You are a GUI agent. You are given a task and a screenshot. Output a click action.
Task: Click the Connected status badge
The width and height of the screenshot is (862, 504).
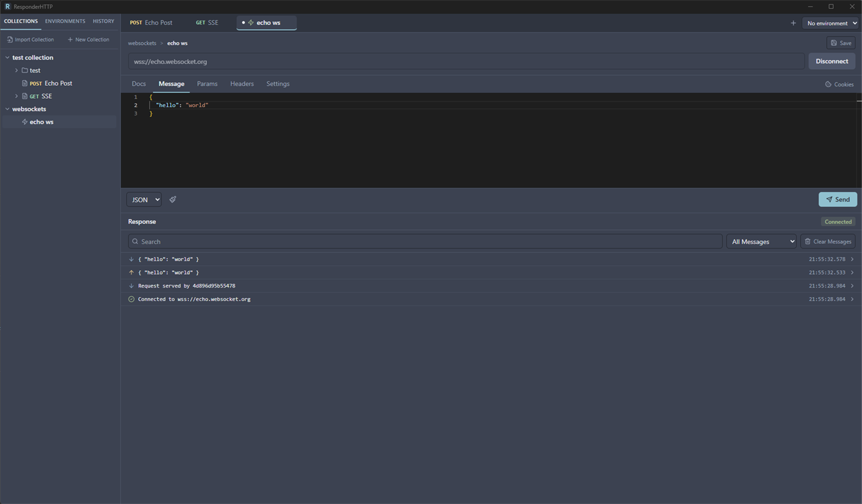838,222
